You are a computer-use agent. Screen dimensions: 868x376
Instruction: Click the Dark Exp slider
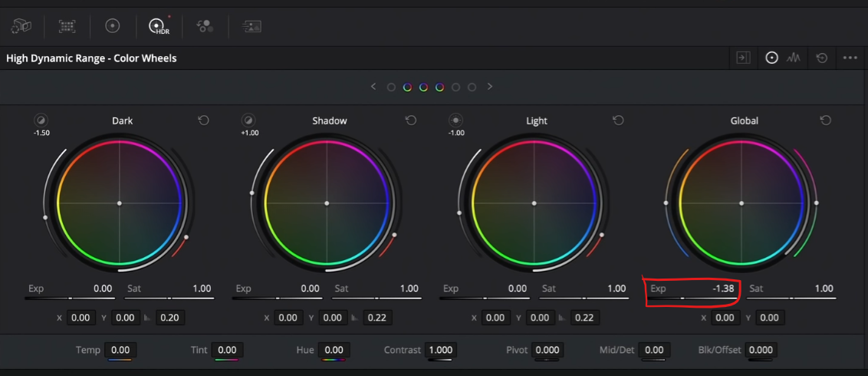click(x=69, y=298)
